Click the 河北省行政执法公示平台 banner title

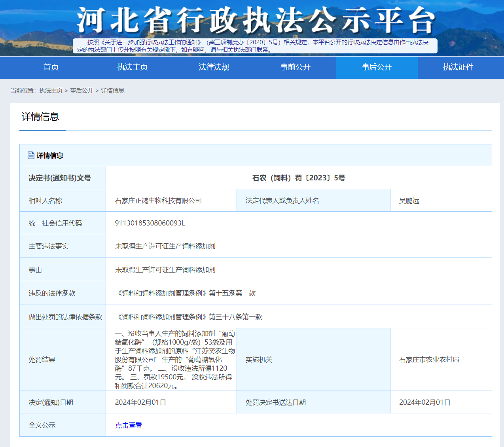click(256, 20)
